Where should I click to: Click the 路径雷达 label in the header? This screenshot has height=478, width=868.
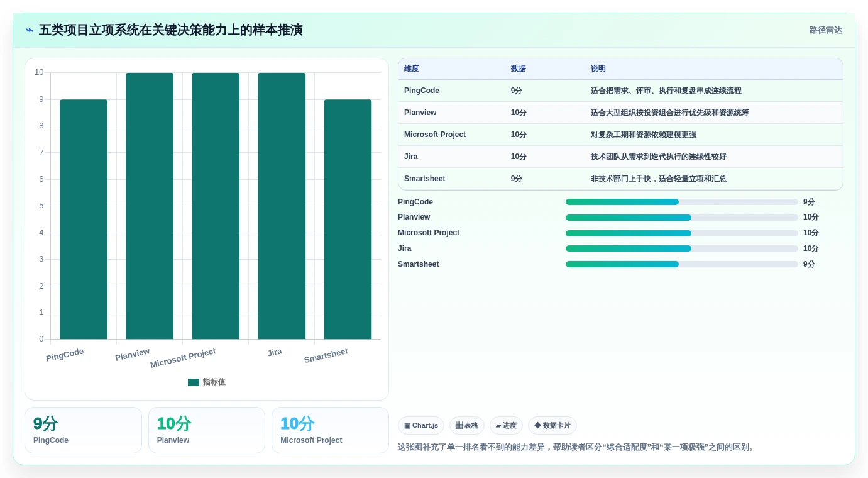click(825, 30)
